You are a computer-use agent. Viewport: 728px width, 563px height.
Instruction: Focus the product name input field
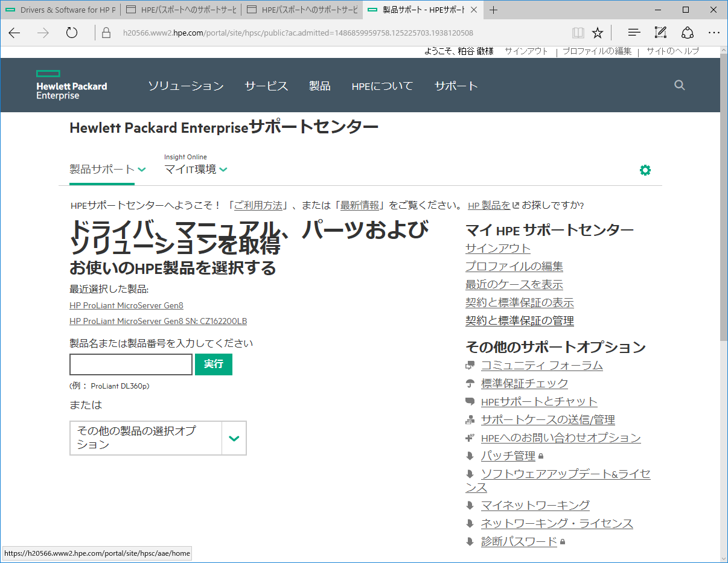(x=131, y=364)
